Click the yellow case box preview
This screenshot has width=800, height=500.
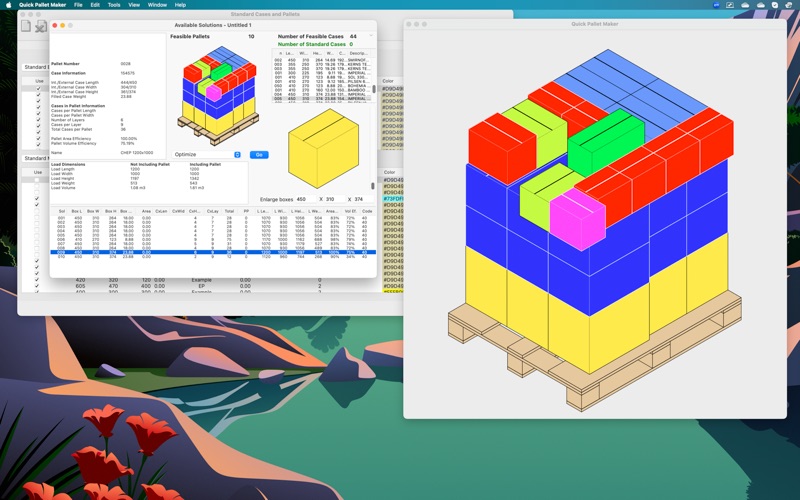coord(323,148)
